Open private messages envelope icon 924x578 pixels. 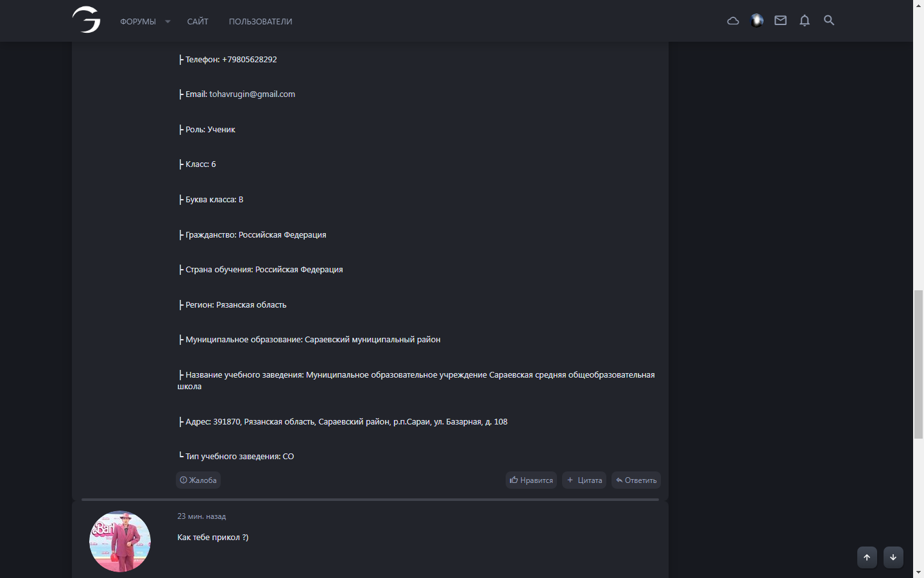[780, 21]
